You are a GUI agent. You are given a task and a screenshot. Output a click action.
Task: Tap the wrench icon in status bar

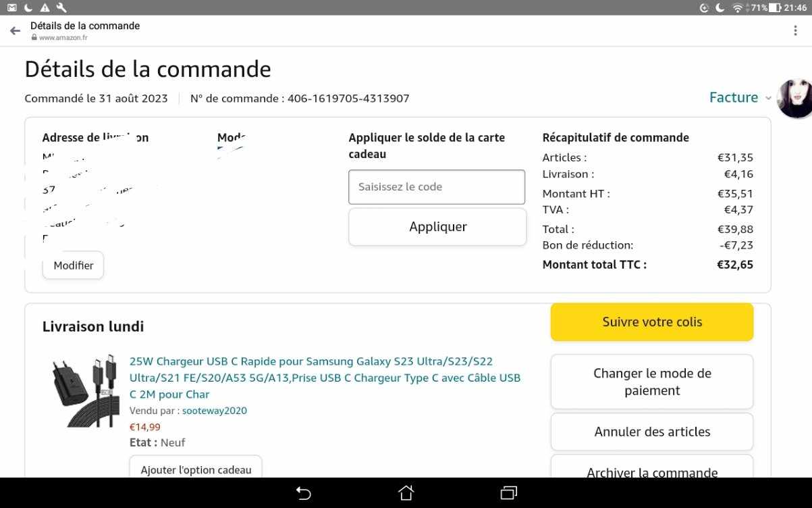[61, 7]
